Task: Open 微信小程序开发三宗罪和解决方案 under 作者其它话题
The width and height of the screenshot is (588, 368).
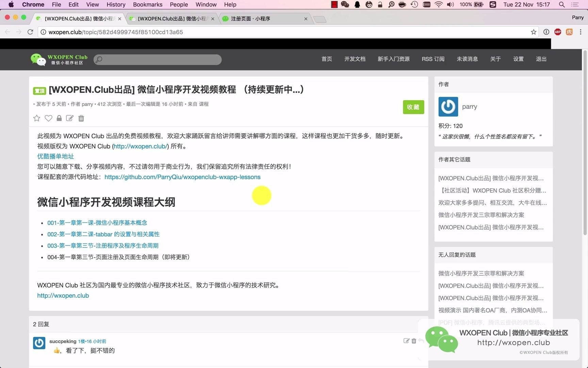Action: click(481, 215)
